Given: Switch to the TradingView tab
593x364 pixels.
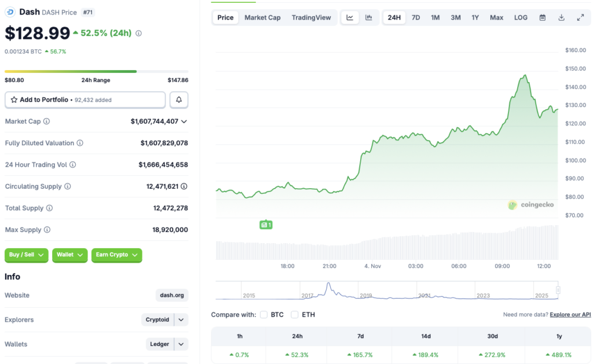Looking at the screenshot, I should point(311,17).
